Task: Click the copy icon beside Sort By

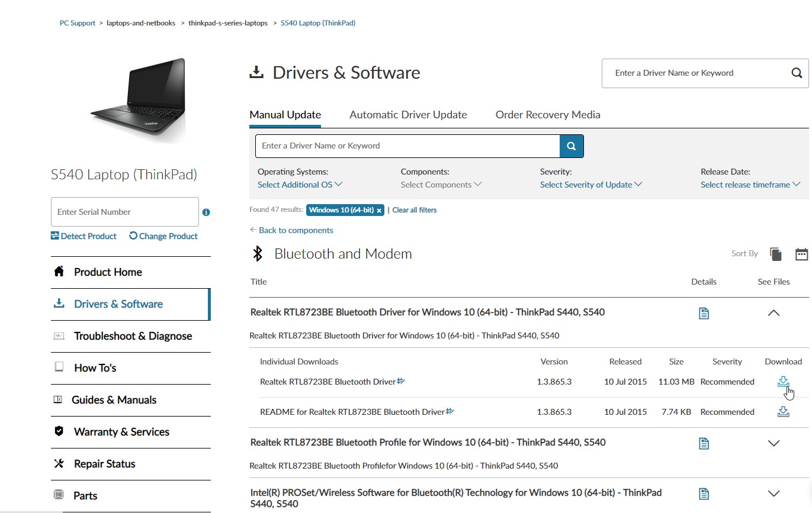Action: [x=776, y=253]
